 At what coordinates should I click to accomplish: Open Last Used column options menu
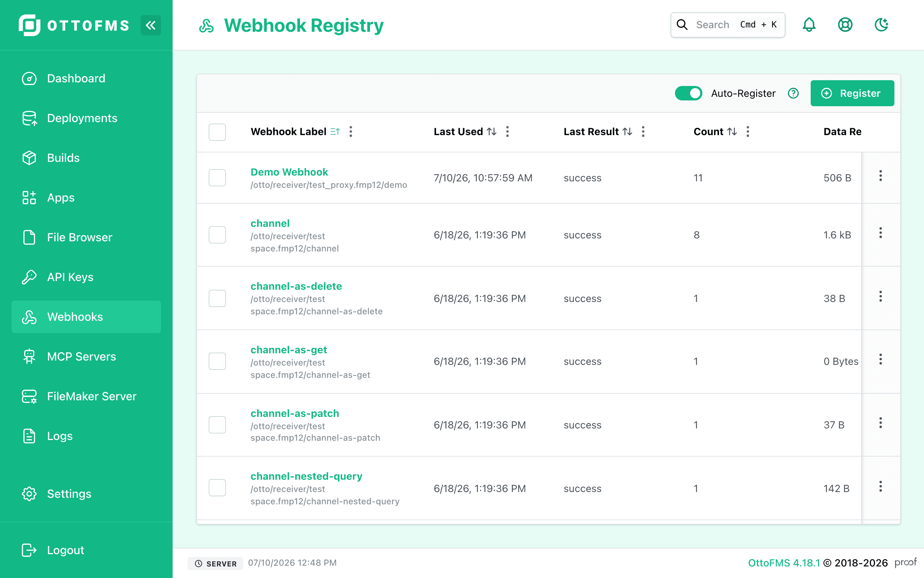click(x=507, y=131)
